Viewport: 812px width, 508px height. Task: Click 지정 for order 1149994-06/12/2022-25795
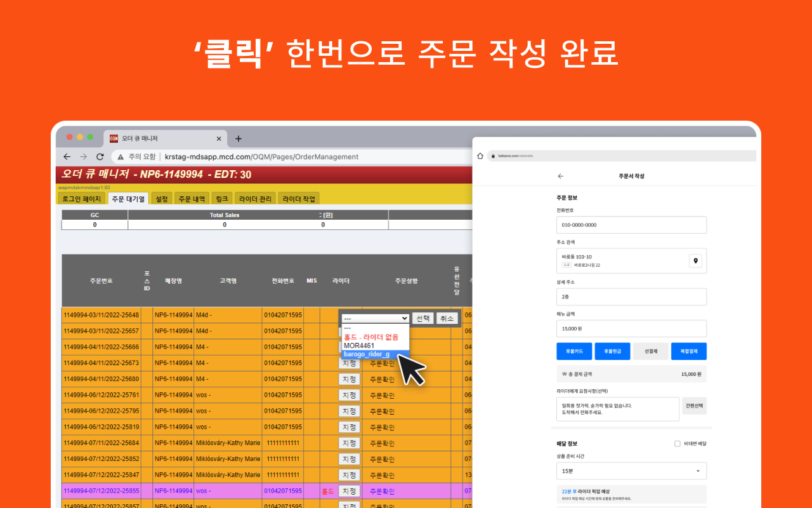coord(349,411)
